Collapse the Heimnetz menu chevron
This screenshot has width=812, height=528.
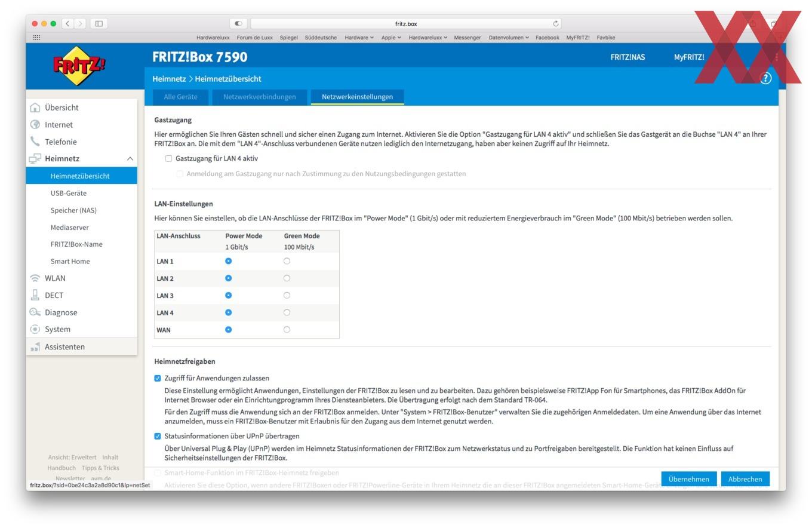pos(130,159)
